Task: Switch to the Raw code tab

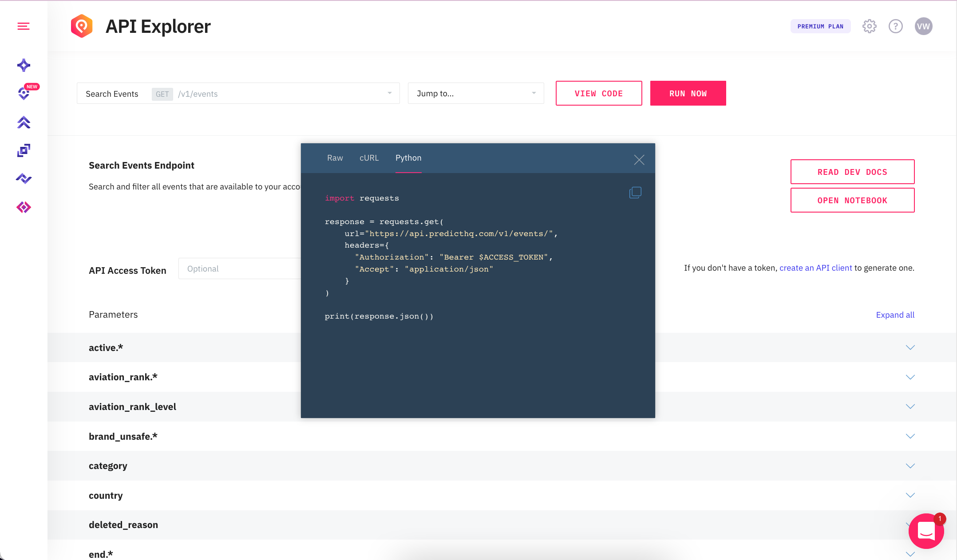Action: (335, 158)
